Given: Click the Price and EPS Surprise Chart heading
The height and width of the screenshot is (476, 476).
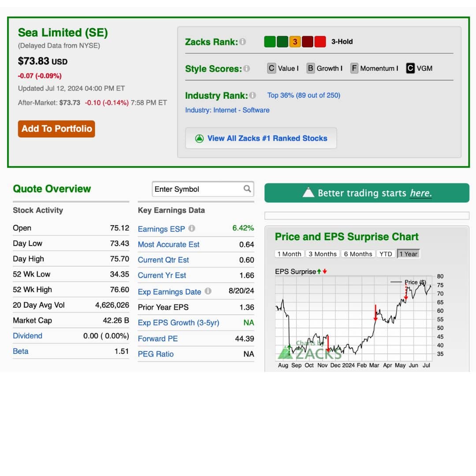Looking at the screenshot, I should (347, 237).
